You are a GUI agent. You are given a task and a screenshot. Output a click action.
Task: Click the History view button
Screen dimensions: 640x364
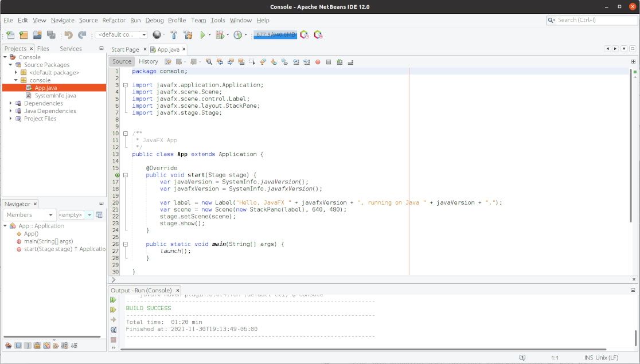coord(148,62)
